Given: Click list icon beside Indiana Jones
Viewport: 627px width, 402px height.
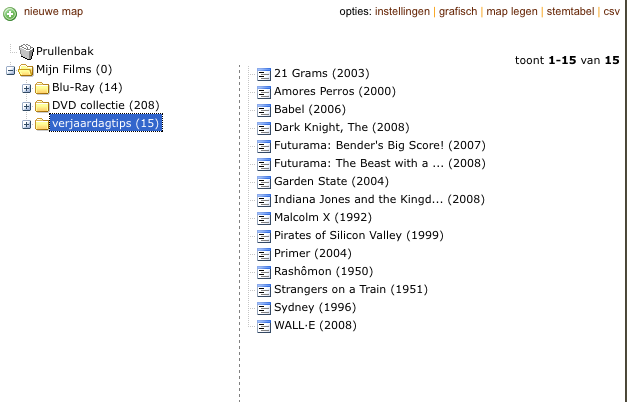Looking at the screenshot, I should (x=264, y=200).
